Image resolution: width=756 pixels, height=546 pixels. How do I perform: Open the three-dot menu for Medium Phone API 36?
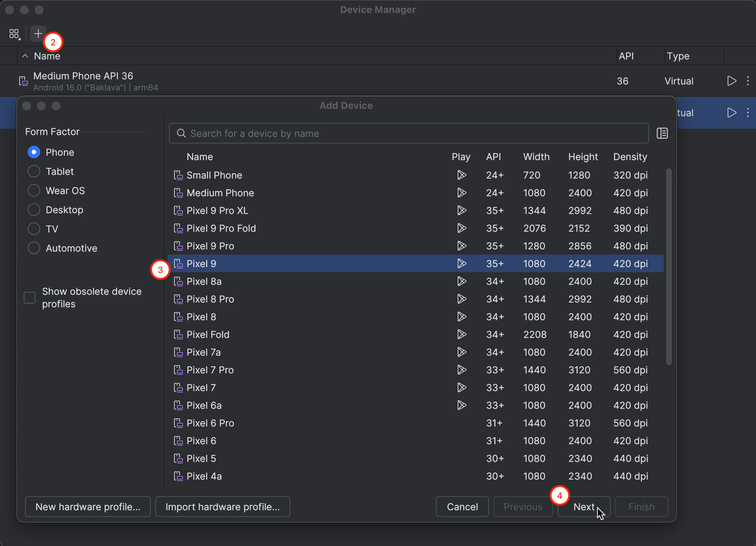(x=748, y=81)
